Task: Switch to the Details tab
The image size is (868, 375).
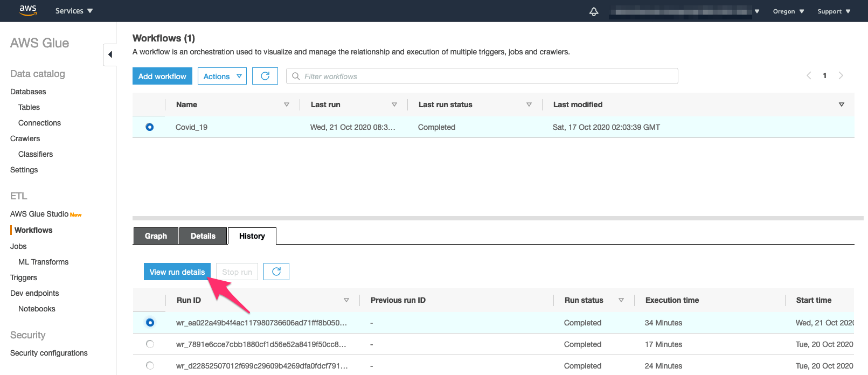Action: pyautogui.click(x=203, y=236)
